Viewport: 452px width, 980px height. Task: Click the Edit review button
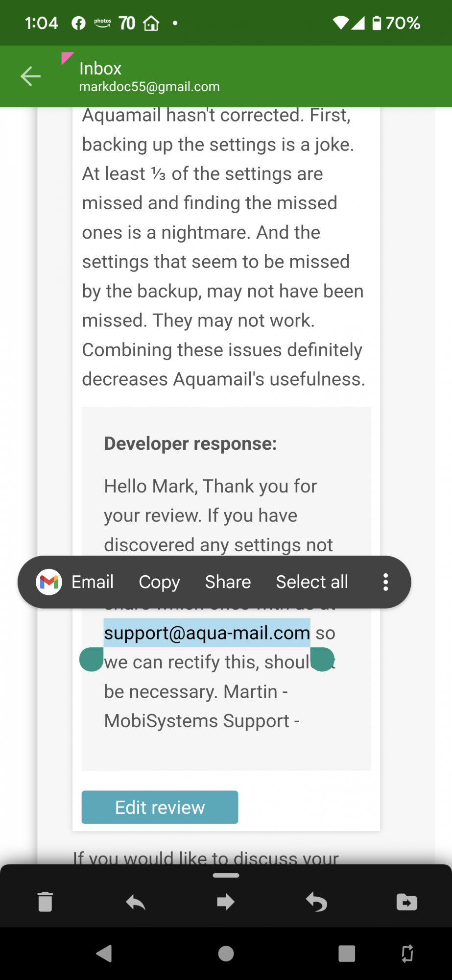[160, 807]
